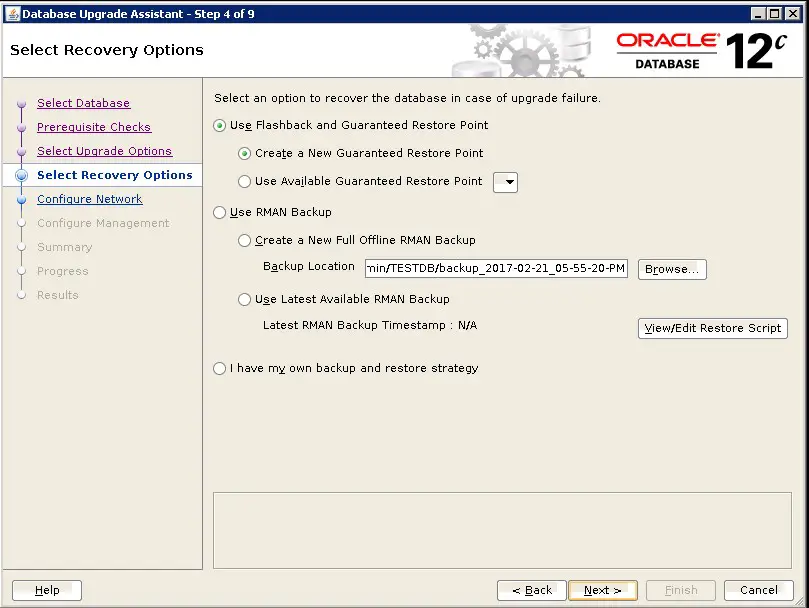This screenshot has width=809, height=608.
Task: Click the Oracle Database 12c logo
Action: [702, 51]
